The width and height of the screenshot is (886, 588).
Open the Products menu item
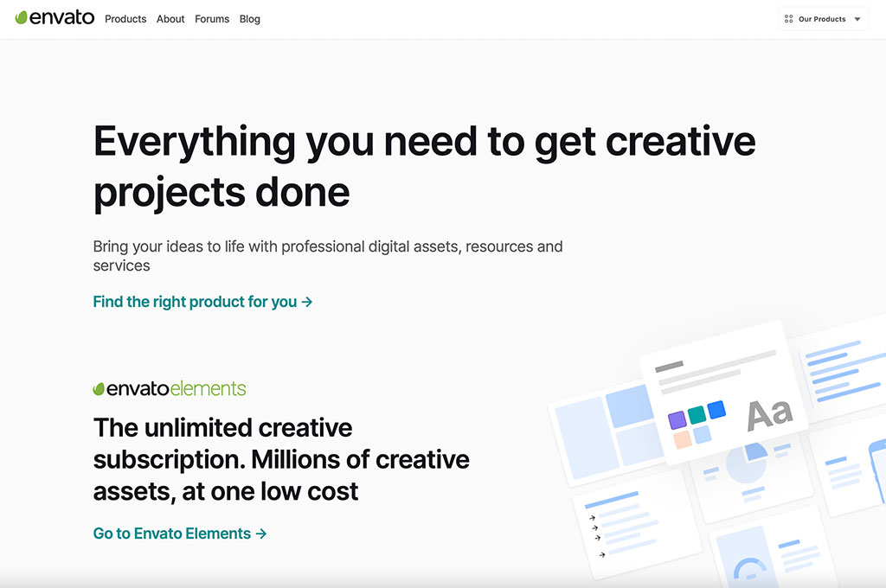[125, 19]
